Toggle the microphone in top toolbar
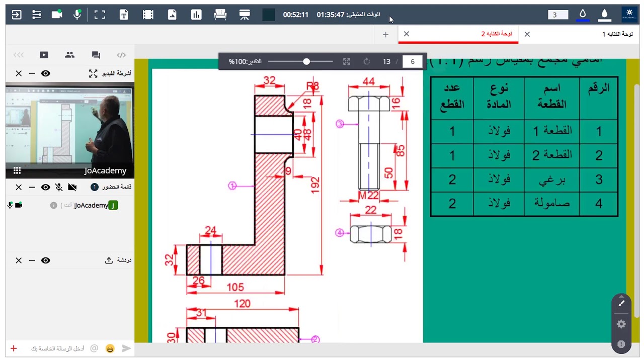This screenshot has width=644, height=362. point(77,15)
